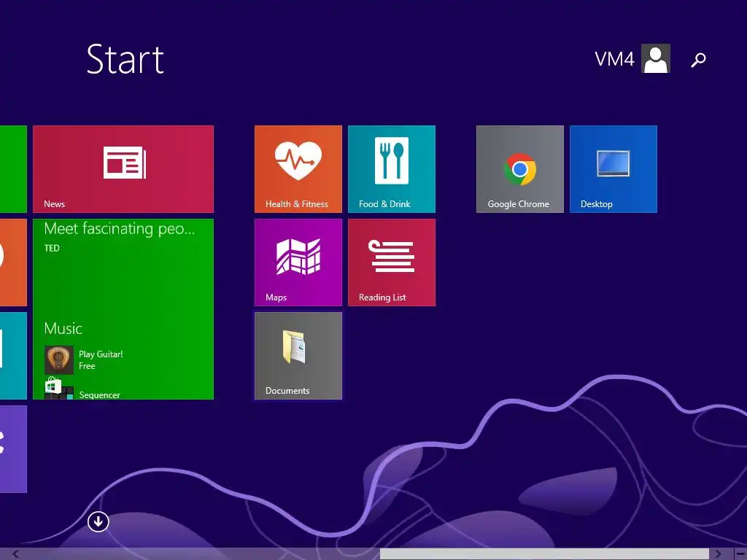Click the 'Play Guitar!' app name
Image resolution: width=747 pixels, height=560 pixels.
click(101, 354)
